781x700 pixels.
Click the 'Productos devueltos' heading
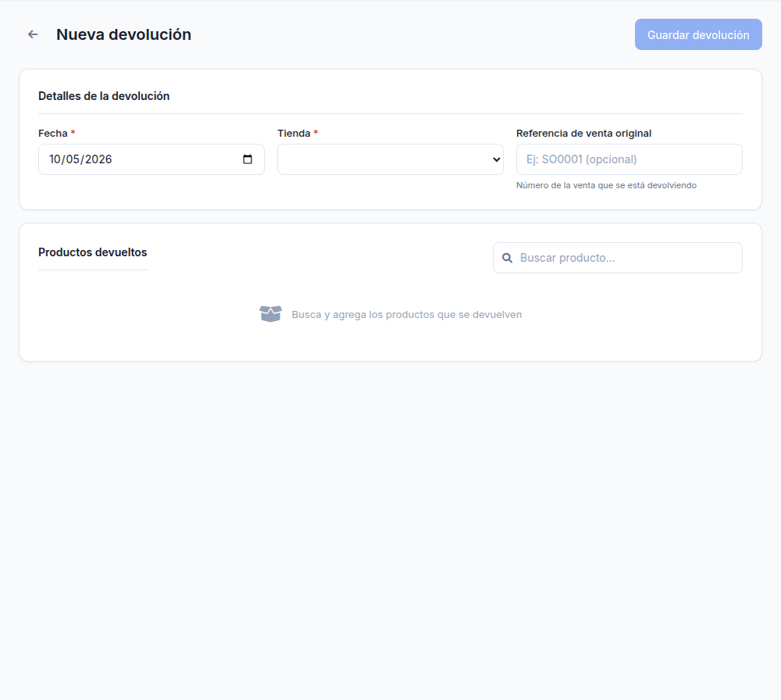(x=93, y=252)
